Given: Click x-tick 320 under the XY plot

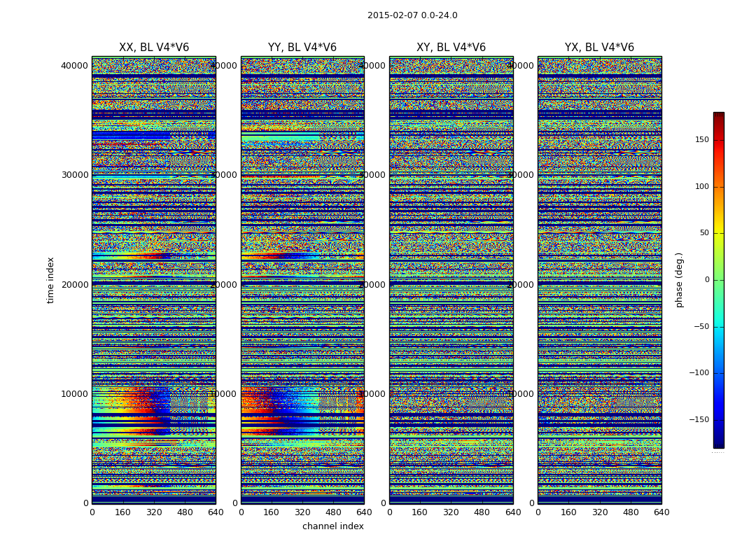Looking at the screenshot, I should point(451,512).
